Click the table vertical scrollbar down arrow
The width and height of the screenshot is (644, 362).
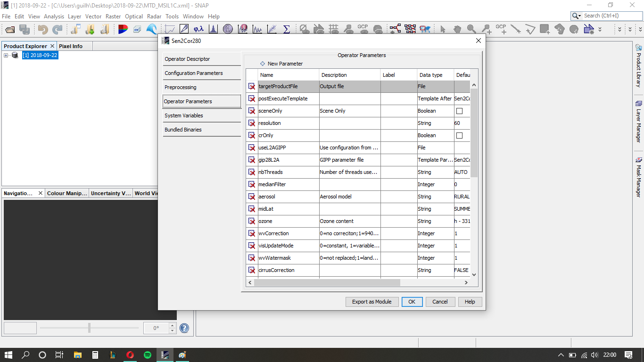[474, 274]
